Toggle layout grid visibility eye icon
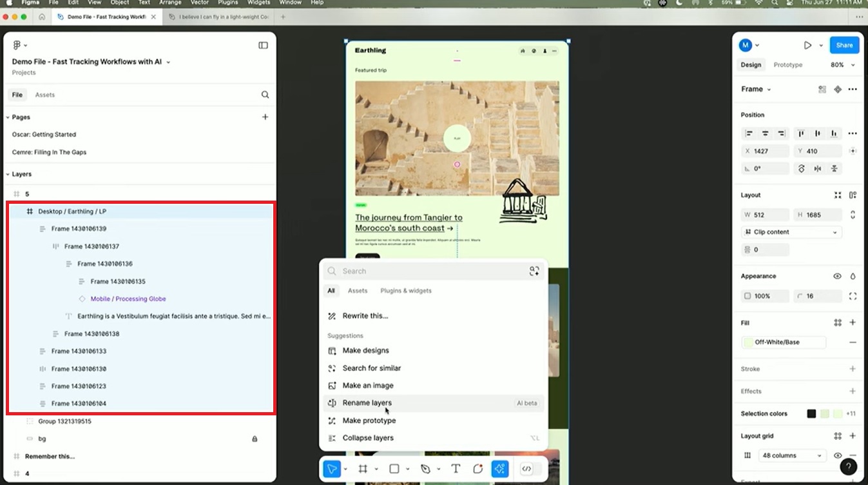This screenshot has width=868, height=485. pos(837,455)
